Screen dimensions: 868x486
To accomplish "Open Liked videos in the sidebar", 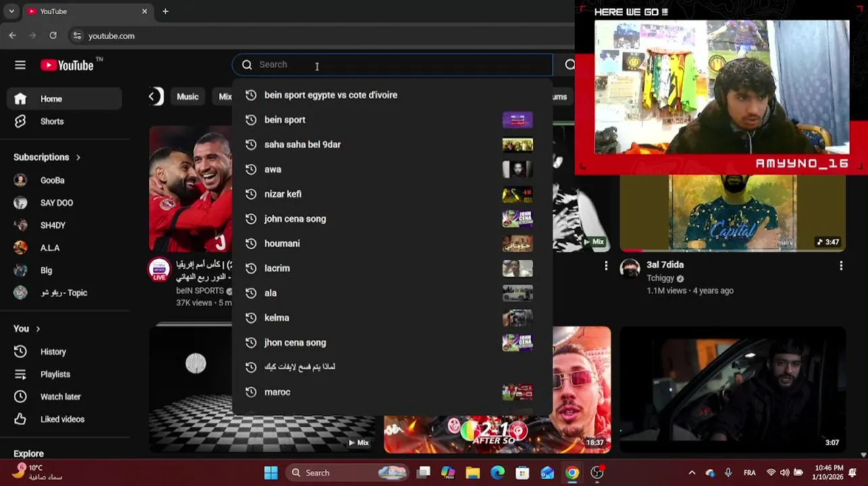I will (x=65, y=419).
